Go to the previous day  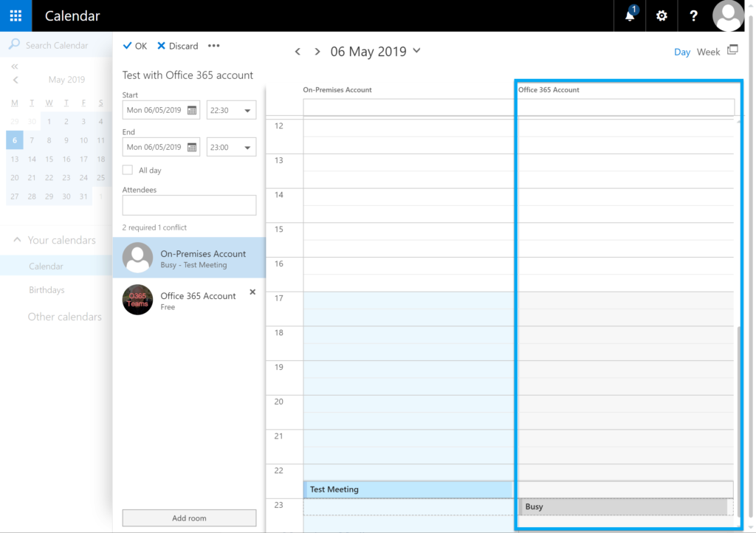pyautogui.click(x=298, y=52)
